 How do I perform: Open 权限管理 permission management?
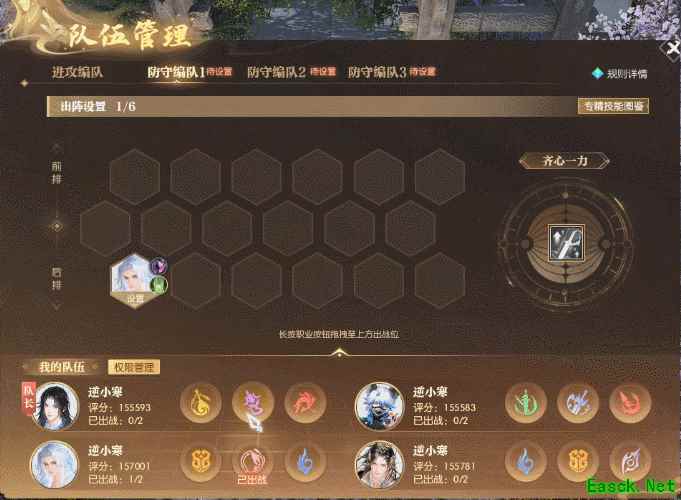(134, 367)
